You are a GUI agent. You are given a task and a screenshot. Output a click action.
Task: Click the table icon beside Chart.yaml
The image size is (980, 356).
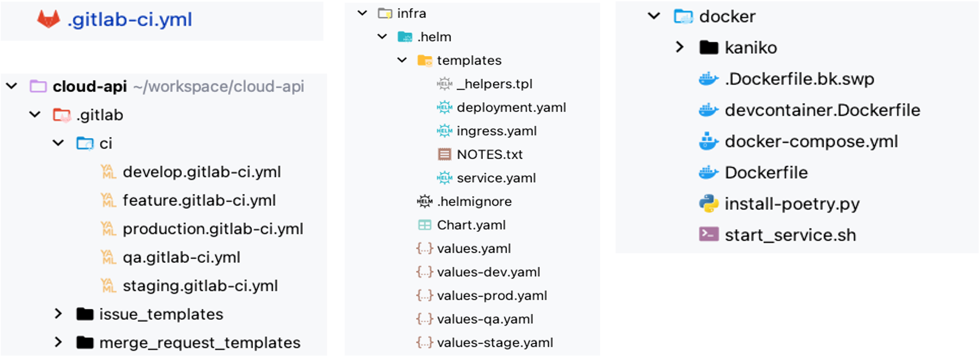click(424, 225)
